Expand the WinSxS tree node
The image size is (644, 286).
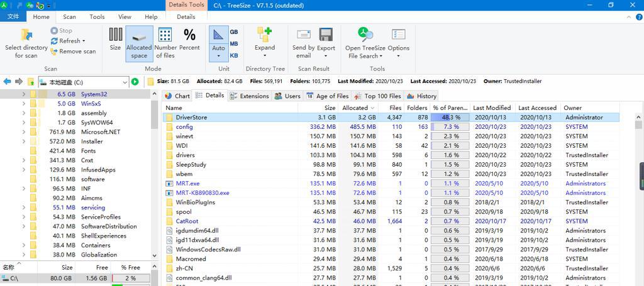pyautogui.click(x=25, y=104)
